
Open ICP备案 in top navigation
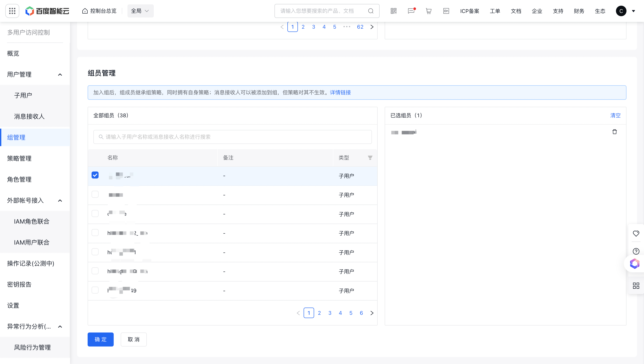pos(470,11)
